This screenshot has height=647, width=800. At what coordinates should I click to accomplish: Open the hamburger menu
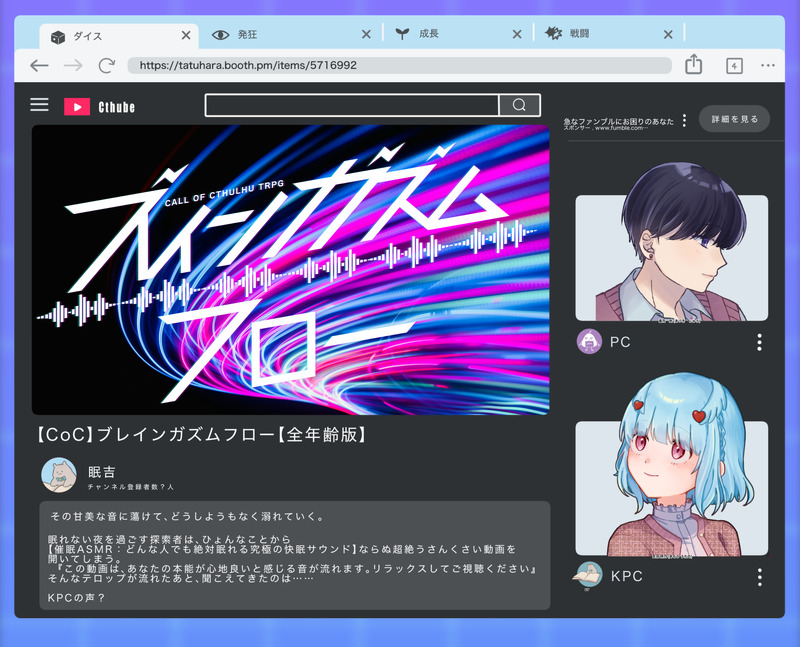coord(39,105)
